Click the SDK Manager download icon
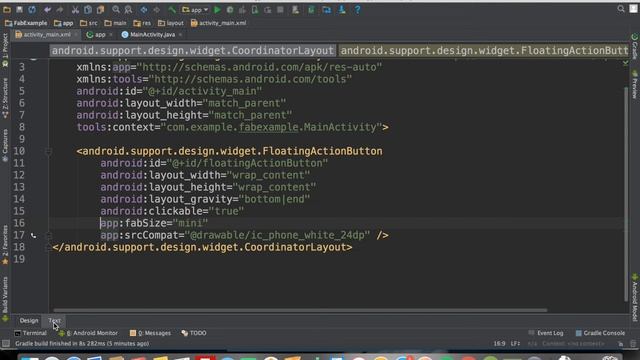This screenshot has width=640, height=360. [x=342, y=9]
